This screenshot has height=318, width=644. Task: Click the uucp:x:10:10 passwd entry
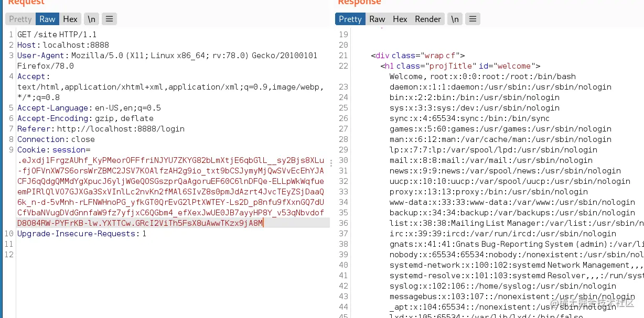click(x=510, y=181)
